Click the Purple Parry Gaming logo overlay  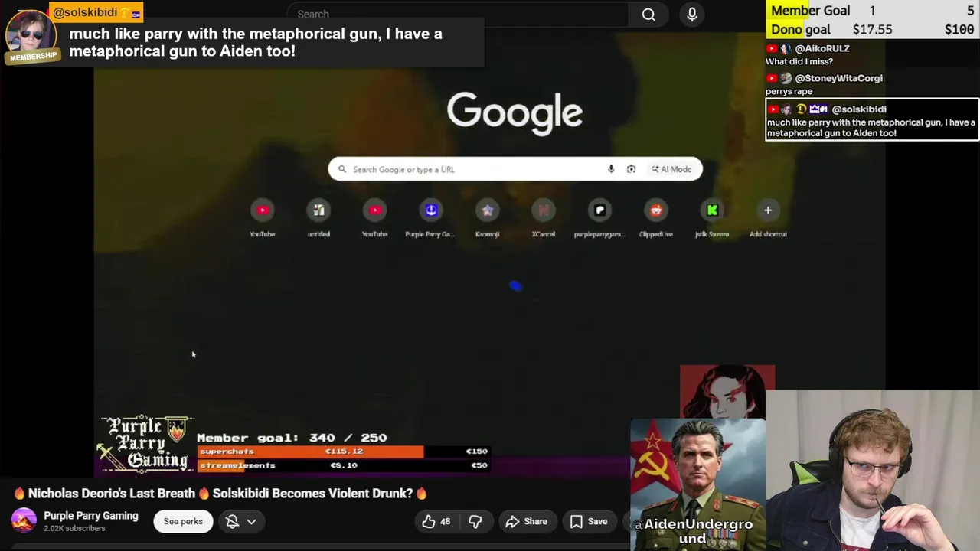point(146,443)
